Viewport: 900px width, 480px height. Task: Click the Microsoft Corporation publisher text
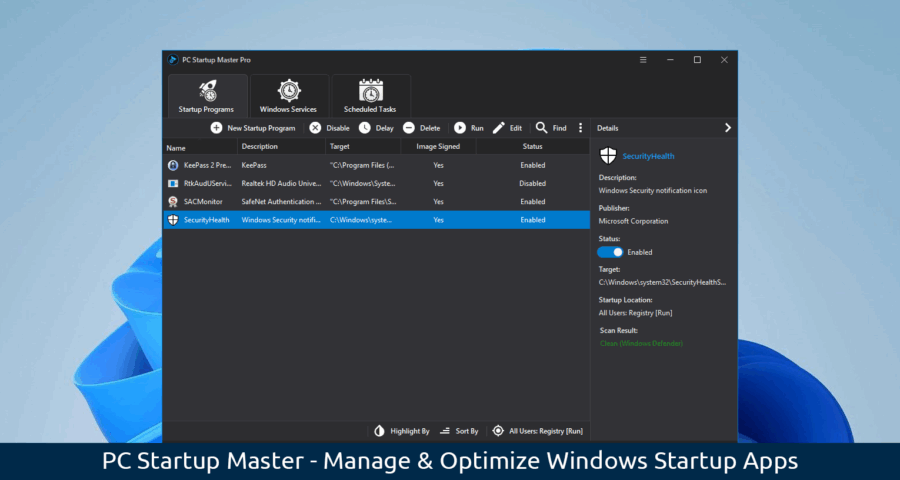[x=633, y=221]
